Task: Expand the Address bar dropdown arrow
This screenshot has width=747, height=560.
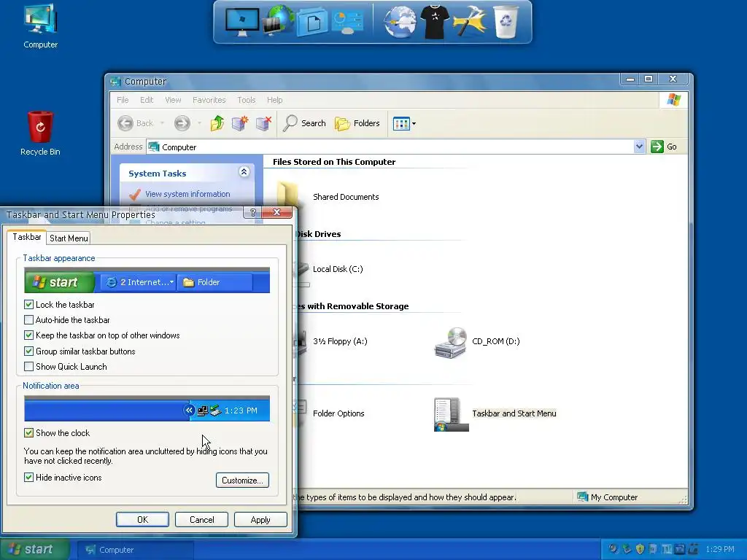Action: click(639, 147)
